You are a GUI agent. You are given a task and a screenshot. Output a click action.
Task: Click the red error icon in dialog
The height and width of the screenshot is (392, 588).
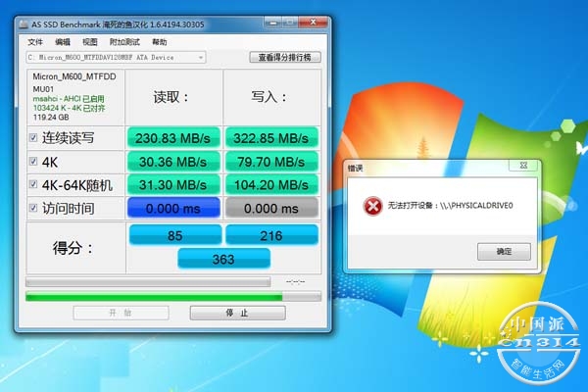click(372, 206)
